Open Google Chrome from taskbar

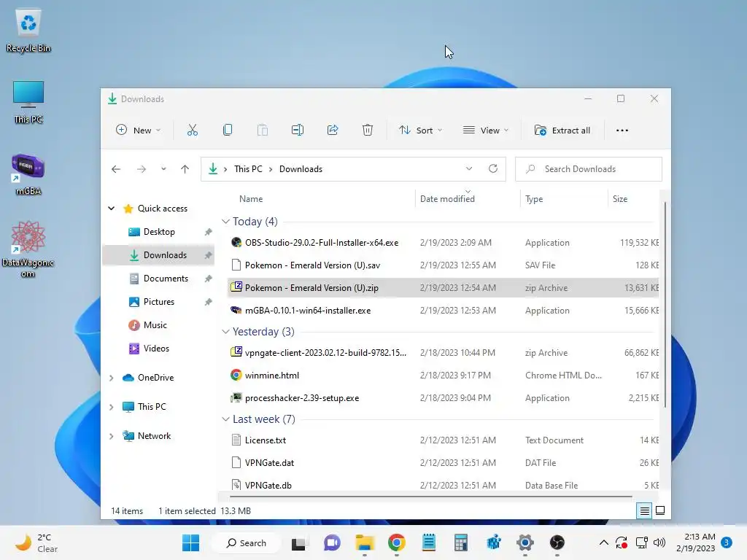pyautogui.click(x=396, y=542)
